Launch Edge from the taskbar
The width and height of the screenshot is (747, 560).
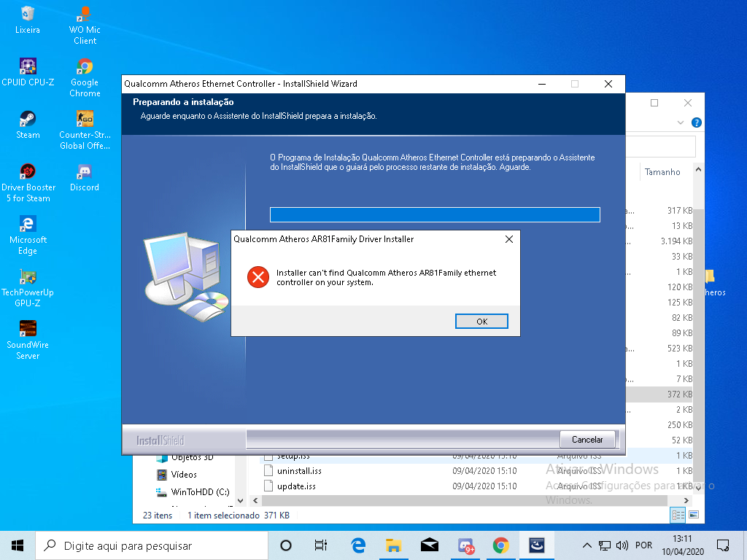click(357, 545)
